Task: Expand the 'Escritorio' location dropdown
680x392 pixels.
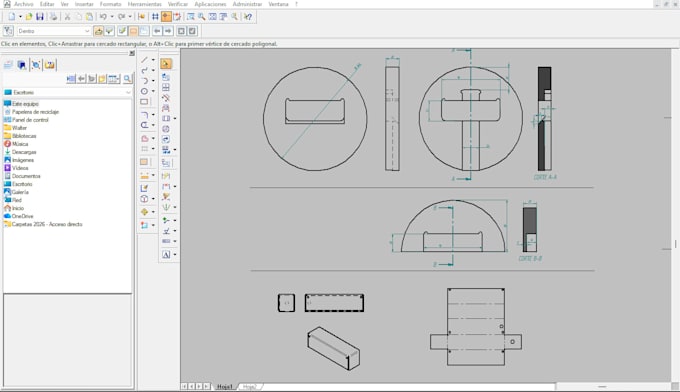Action: (128, 92)
